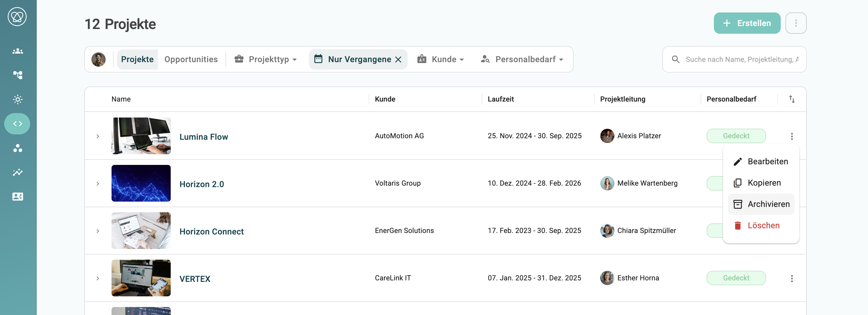
Task: Click the Name column header
Action: coord(121,99)
